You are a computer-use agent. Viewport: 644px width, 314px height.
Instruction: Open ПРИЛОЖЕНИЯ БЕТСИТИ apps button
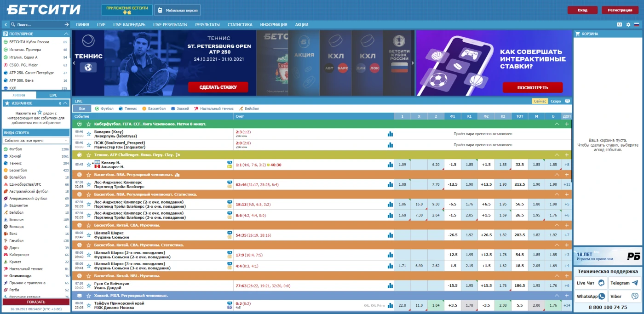(127, 10)
